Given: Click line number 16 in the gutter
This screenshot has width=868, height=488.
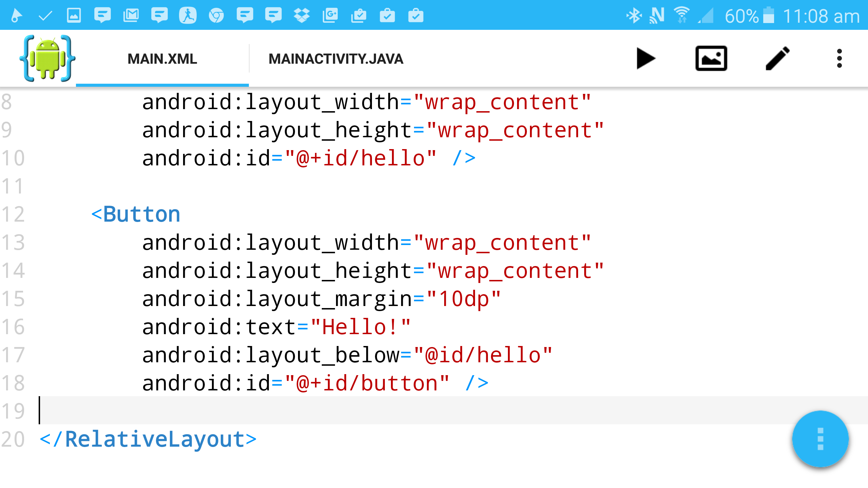Looking at the screenshot, I should 13,327.
